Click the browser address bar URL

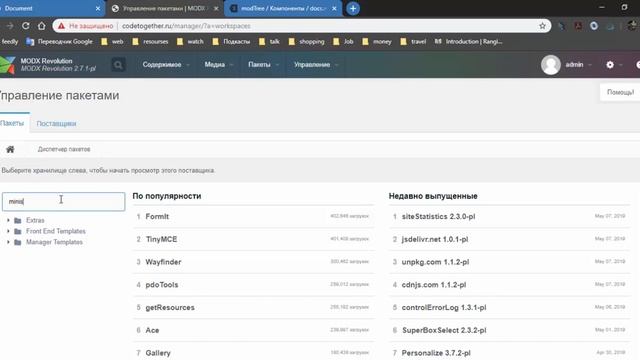pos(186,26)
